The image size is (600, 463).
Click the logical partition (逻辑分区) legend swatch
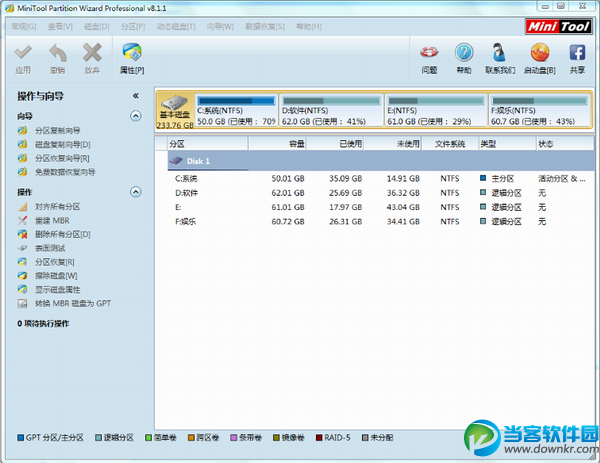pyautogui.click(x=98, y=437)
